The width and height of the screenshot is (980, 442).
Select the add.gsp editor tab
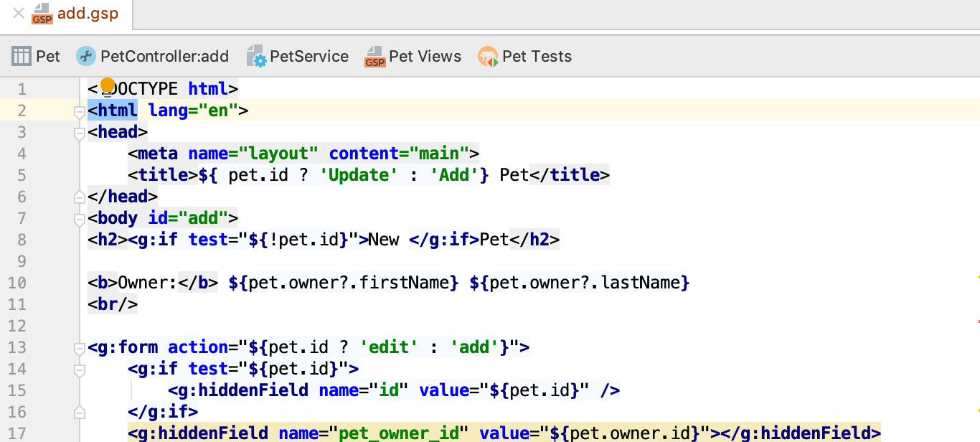click(88, 14)
